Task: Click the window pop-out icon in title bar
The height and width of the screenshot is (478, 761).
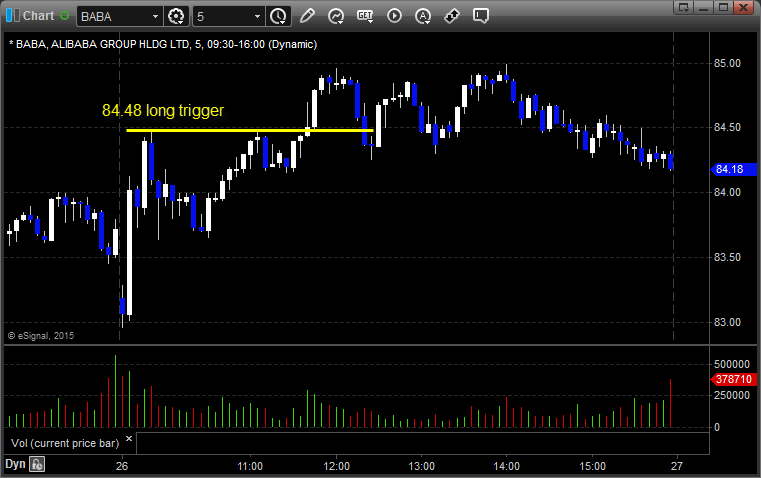Action: pos(683,7)
